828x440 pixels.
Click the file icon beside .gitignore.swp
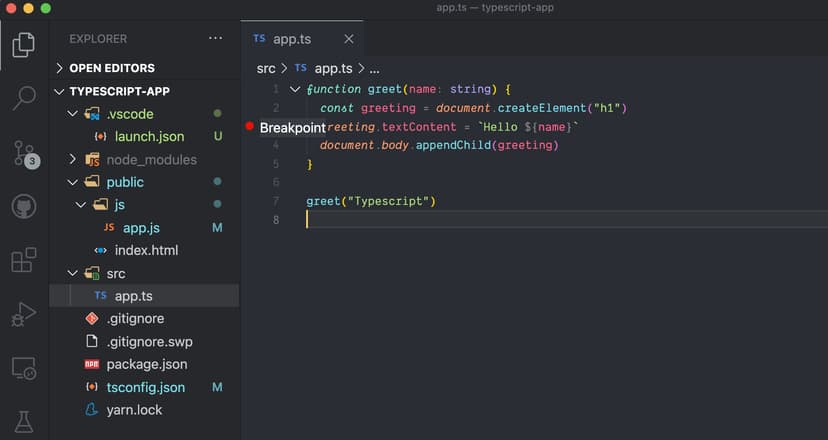92,341
